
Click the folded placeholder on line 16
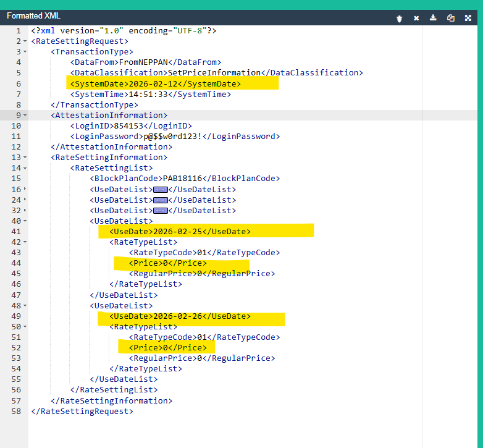(x=161, y=190)
